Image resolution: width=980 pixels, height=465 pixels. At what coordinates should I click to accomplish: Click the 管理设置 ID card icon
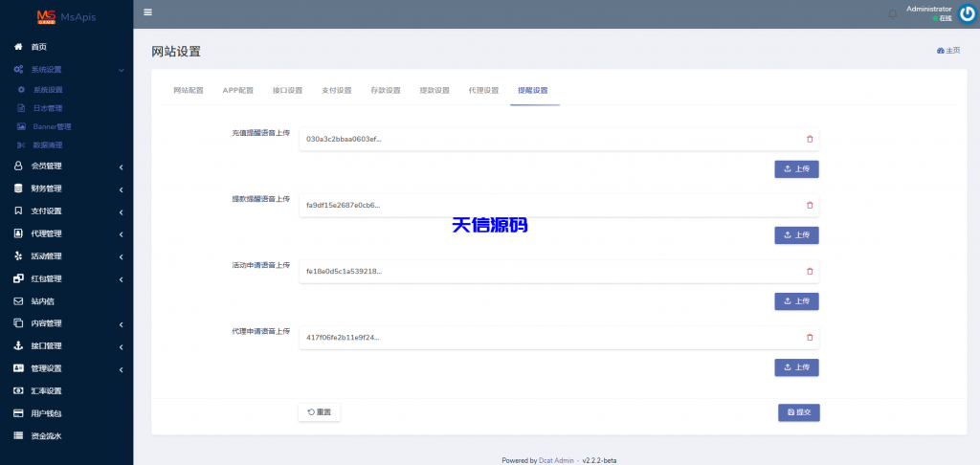tap(18, 368)
